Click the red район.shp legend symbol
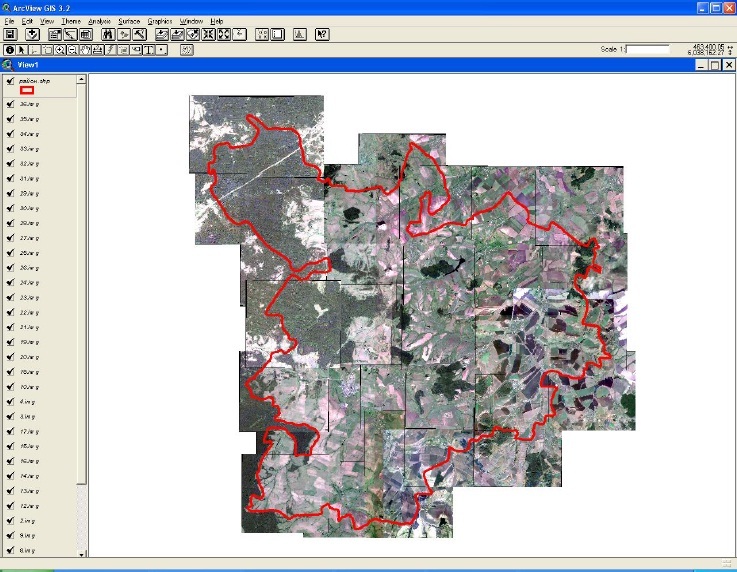The width and height of the screenshot is (737, 572). click(x=27, y=90)
